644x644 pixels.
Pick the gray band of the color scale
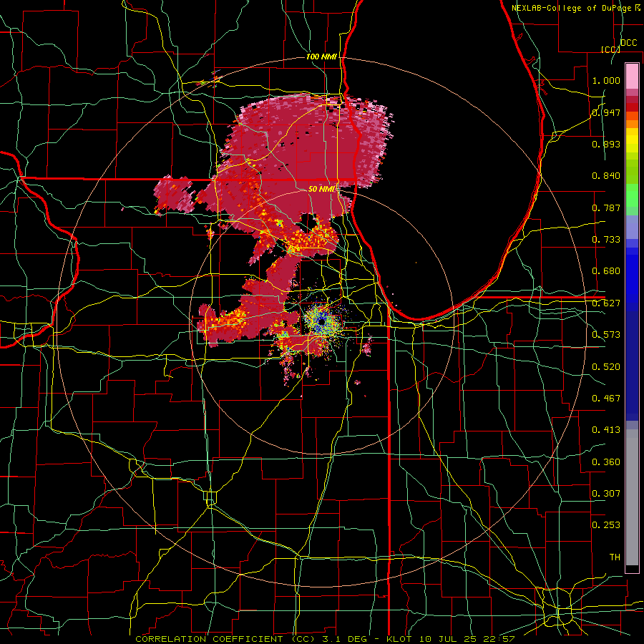point(632,497)
